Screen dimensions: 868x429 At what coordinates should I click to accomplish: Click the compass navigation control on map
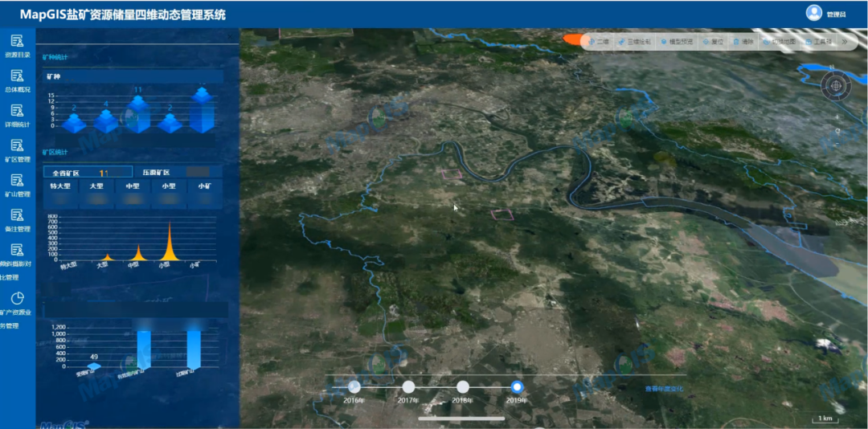pyautogui.click(x=835, y=85)
